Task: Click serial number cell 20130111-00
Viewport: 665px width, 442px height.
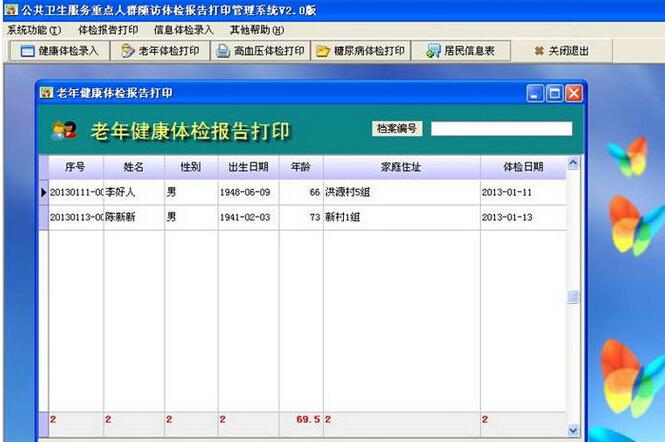Action: 76,192
